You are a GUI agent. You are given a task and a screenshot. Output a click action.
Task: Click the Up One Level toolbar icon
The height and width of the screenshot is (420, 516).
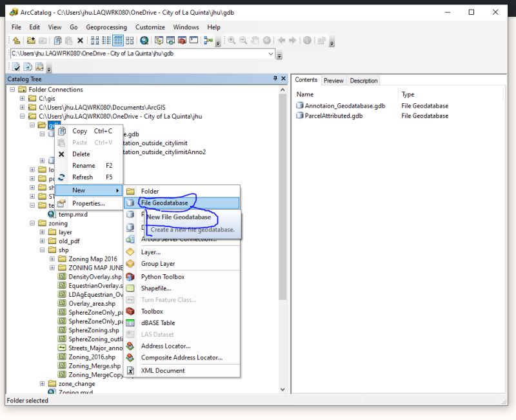[15, 40]
